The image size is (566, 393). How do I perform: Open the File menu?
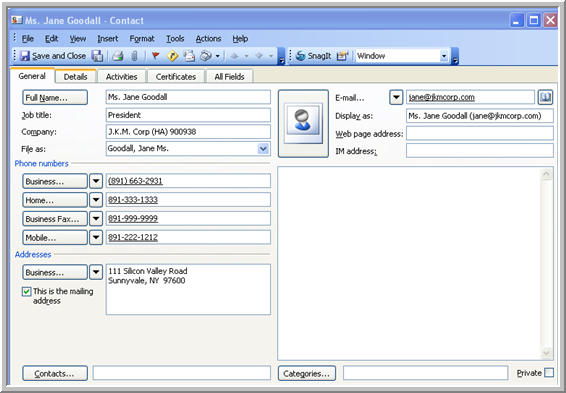[28, 39]
